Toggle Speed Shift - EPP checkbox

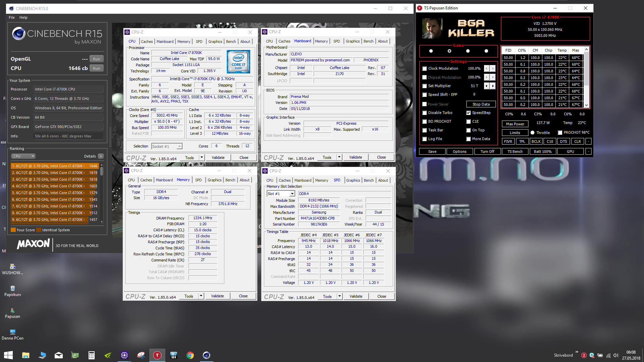point(425,95)
